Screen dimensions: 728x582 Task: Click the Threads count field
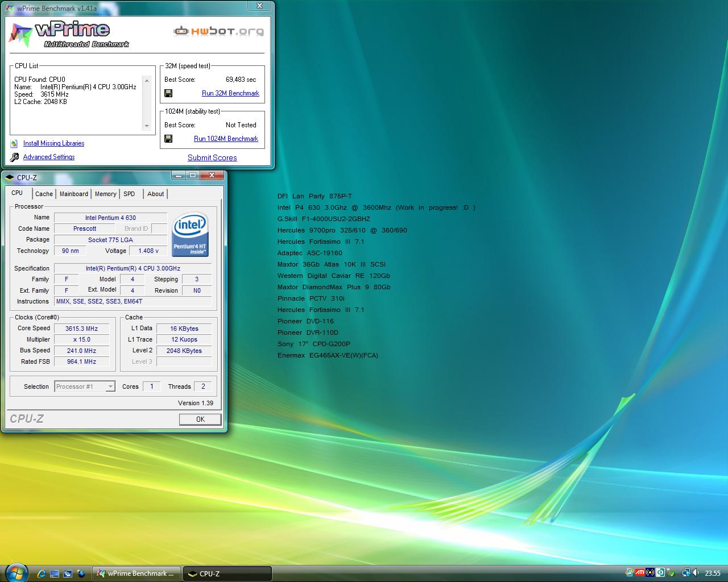[x=203, y=386]
